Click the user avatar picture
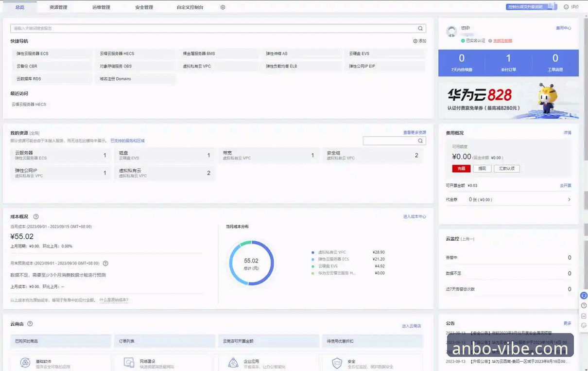This screenshot has height=371, width=588. click(x=451, y=32)
